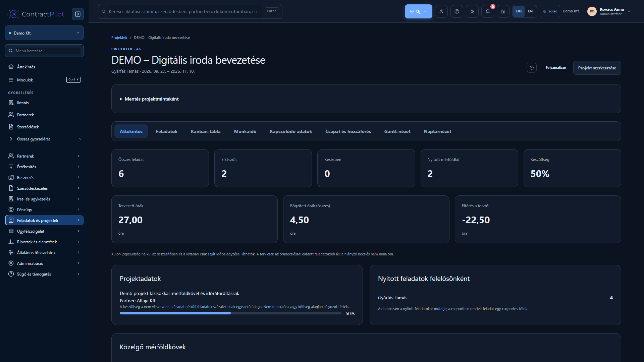Image resolution: width=644 pixels, height=362 pixels.
Task: Open the calendar icon in top bar
Action: [503, 11]
